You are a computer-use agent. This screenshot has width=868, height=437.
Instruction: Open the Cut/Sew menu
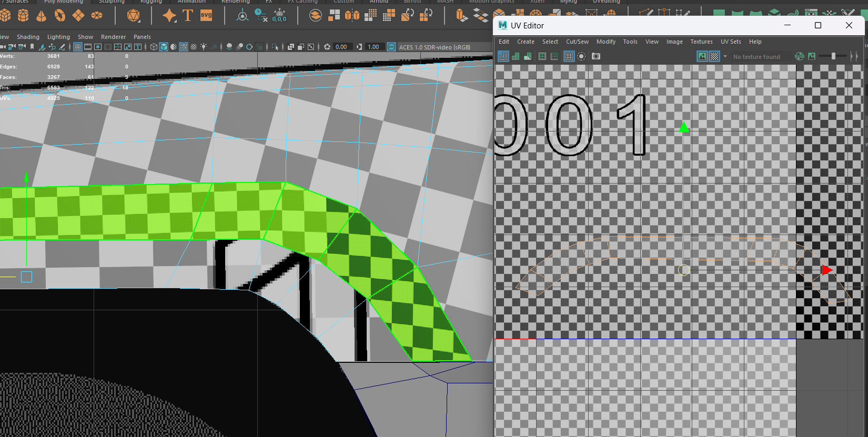point(577,42)
